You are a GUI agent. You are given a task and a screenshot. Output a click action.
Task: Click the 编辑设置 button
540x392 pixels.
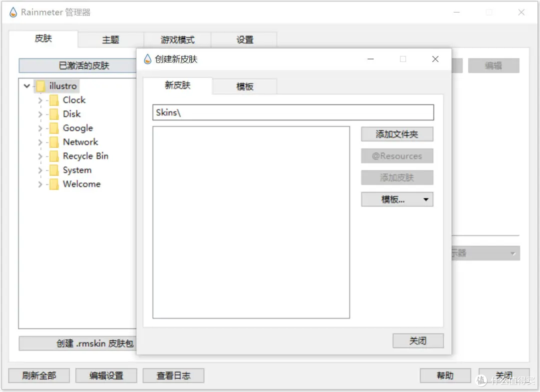click(106, 375)
